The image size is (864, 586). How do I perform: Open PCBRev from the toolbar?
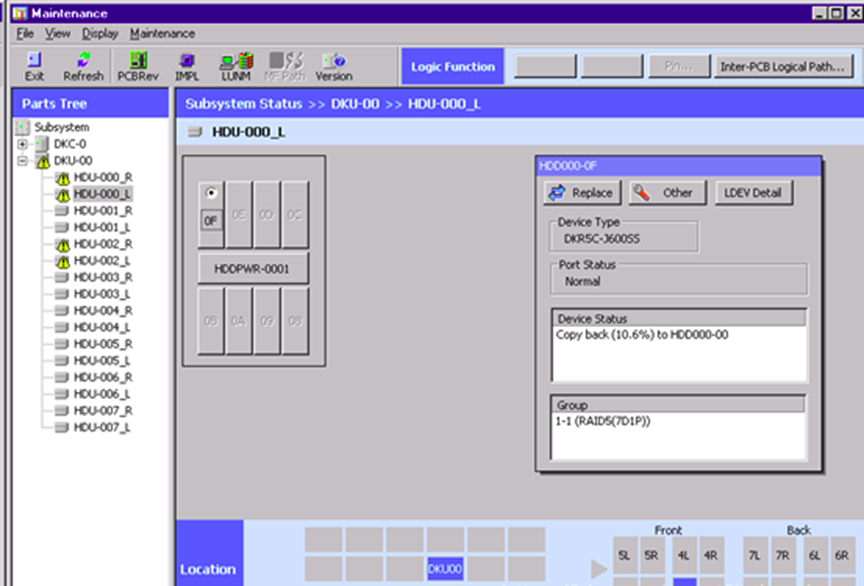pyautogui.click(x=138, y=66)
